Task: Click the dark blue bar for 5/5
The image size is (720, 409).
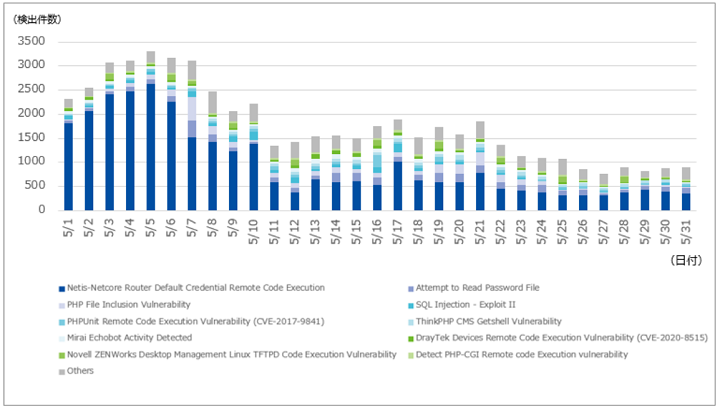Action: tap(151, 147)
